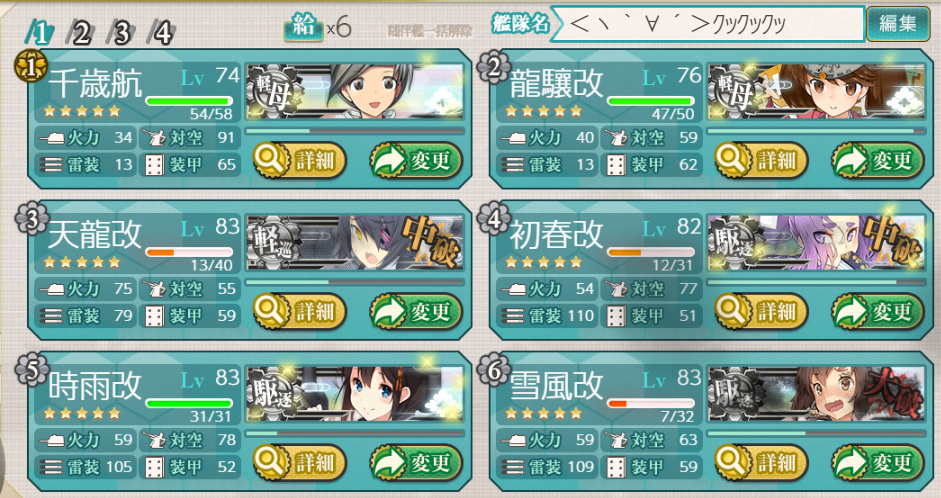The width and height of the screenshot is (941, 498).
Task: Switch to fleet tab 3
Action: 121,32
